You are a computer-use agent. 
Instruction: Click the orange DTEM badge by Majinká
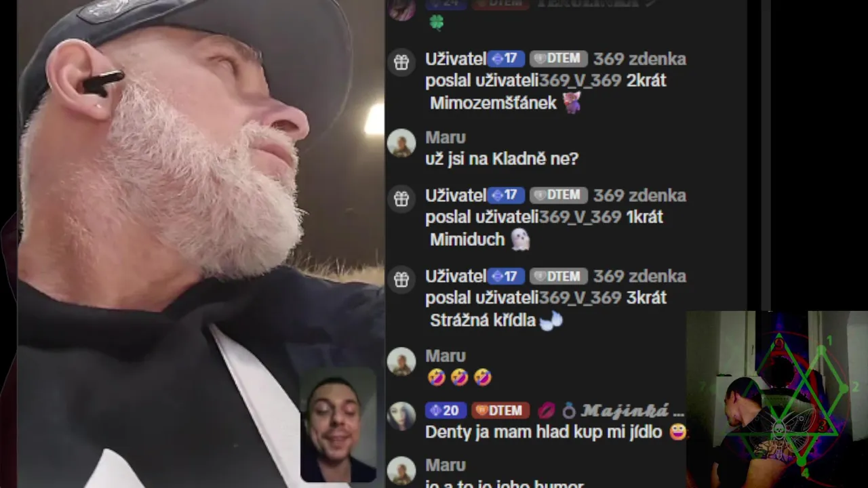[x=501, y=411]
